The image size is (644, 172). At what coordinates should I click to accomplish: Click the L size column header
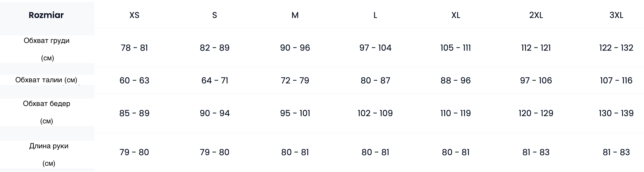click(x=375, y=15)
